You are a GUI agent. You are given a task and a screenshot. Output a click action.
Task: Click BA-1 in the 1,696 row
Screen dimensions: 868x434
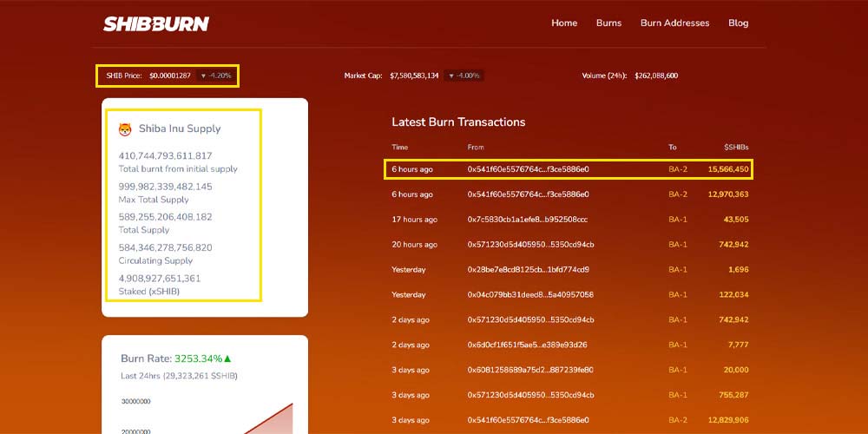[x=678, y=270]
